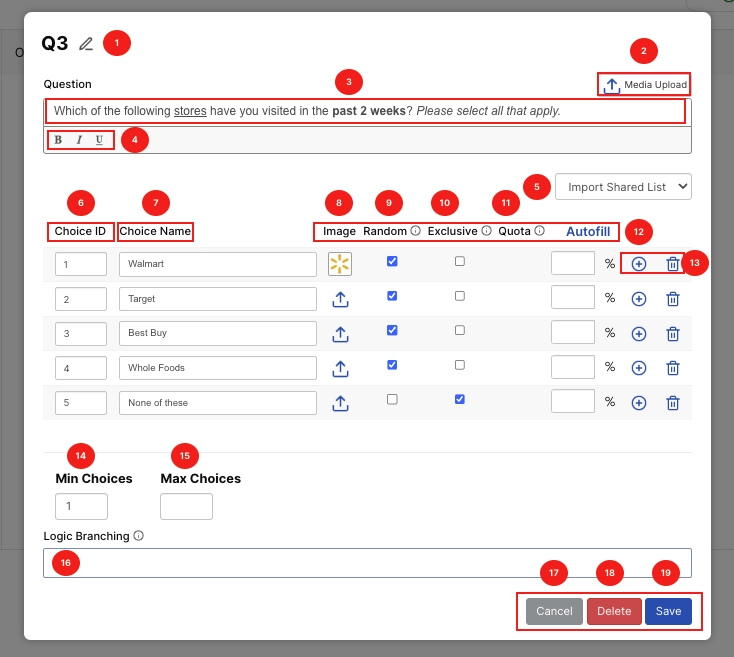This screenshot has width=734, height=657.
Task: Remove the None of these choice row
Action: pos(673,403)
